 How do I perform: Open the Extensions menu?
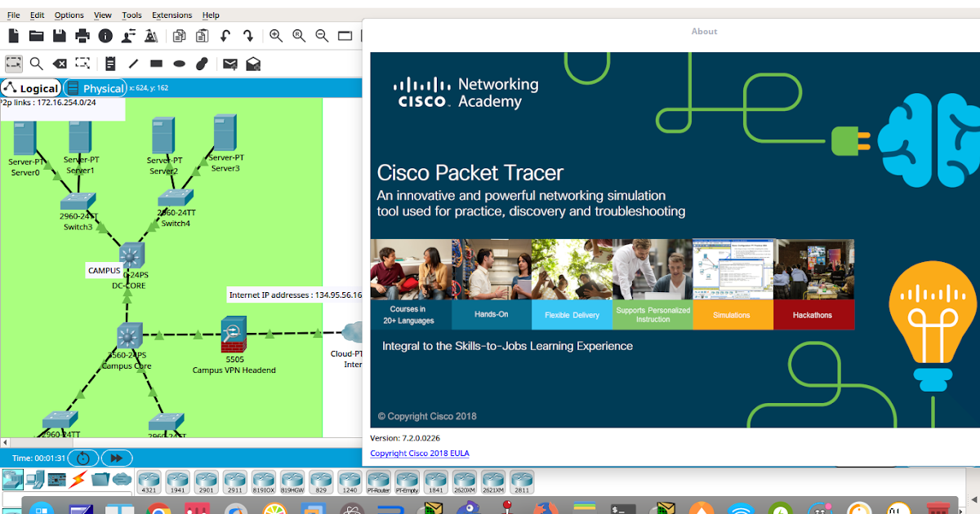click(171, 14)
